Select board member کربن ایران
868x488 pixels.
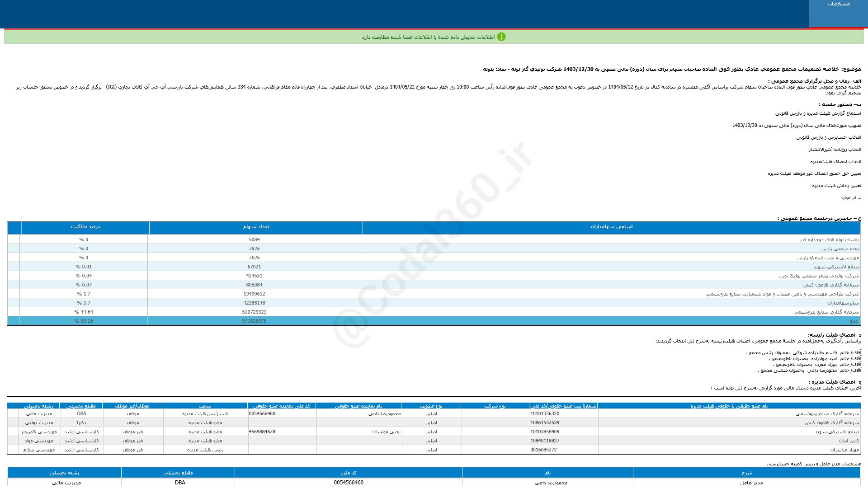click(x=849, y=441)
